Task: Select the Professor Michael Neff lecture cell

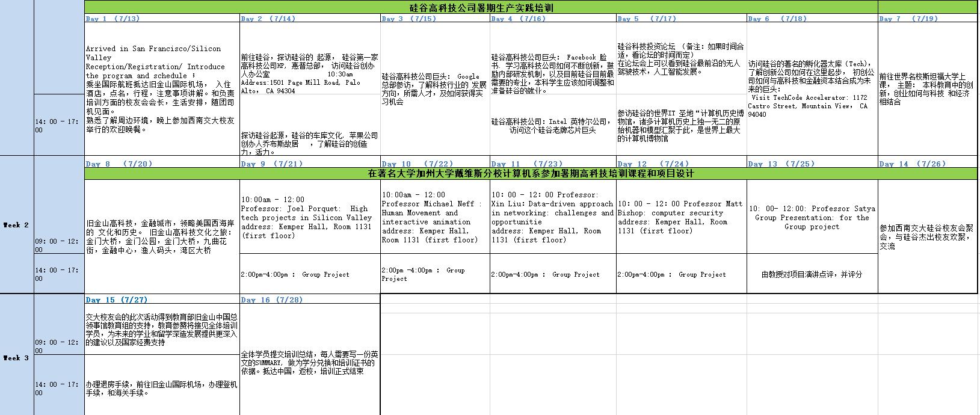Action: click(434, 217)
